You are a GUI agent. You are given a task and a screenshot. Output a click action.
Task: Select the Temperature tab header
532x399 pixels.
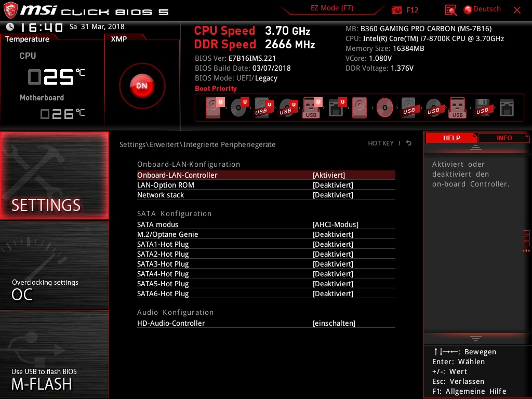coord(27,39)
